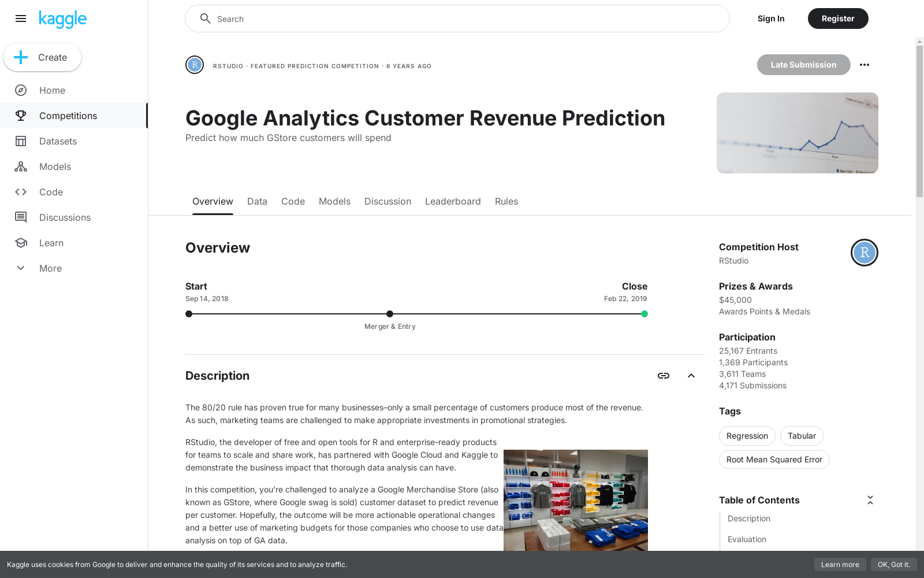Go to Home in sidebar

[x=74, y=90]
